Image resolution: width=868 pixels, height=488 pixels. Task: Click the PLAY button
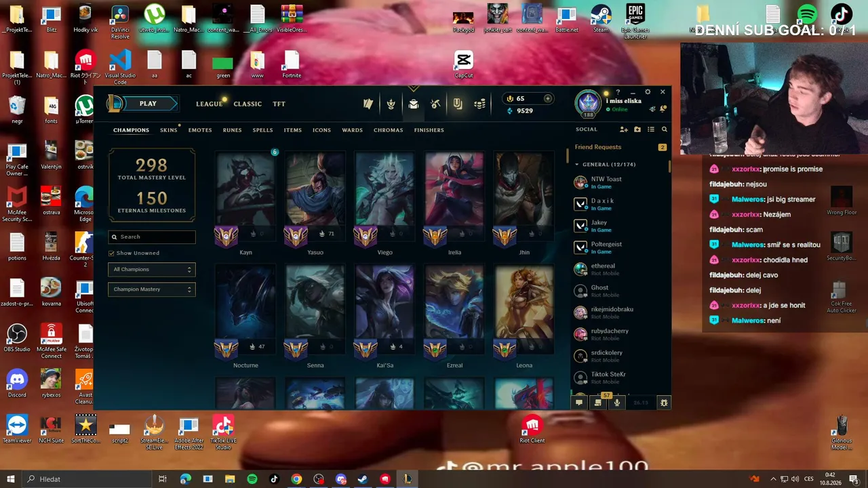coord(148,104)
